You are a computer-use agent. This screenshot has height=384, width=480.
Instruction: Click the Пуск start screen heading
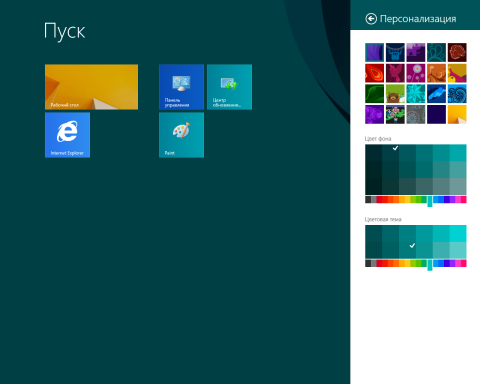[64, 31]
